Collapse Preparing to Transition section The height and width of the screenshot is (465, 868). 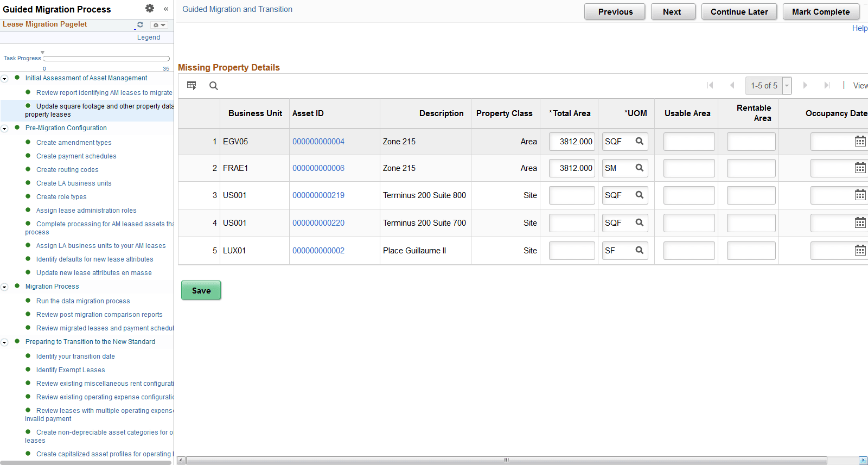(4, 342)
